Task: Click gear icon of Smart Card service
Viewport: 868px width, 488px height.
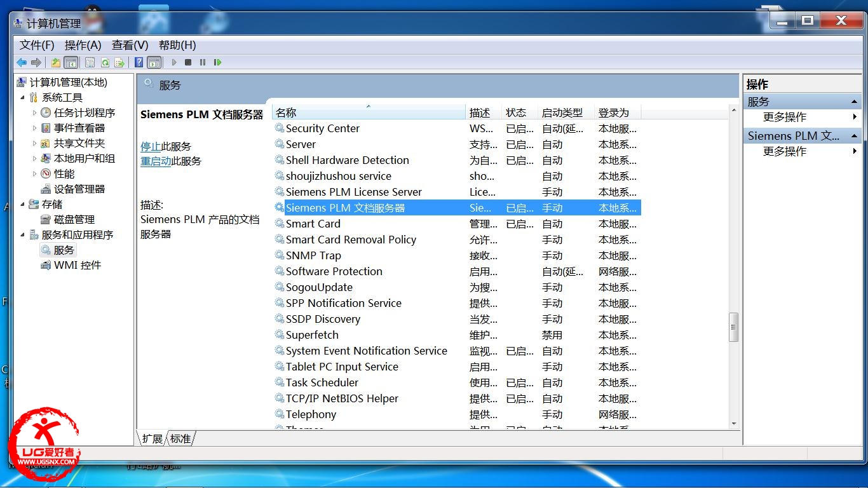Action: point(280,223)
